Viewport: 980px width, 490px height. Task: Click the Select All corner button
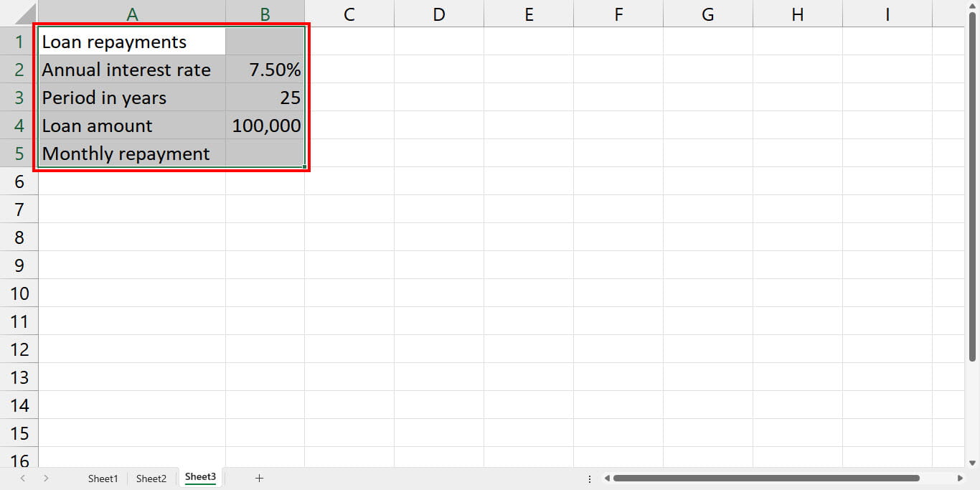[x=19, y=13]
